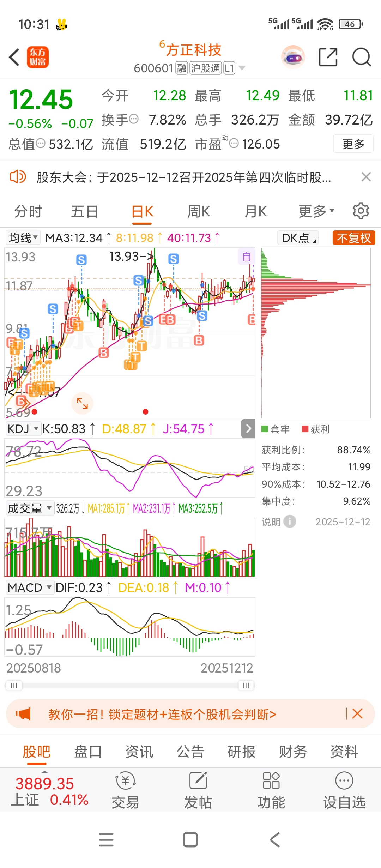This screenshot has height=868, width=381.
Task: Open the 说明 info icon
Action: (290, 522)
